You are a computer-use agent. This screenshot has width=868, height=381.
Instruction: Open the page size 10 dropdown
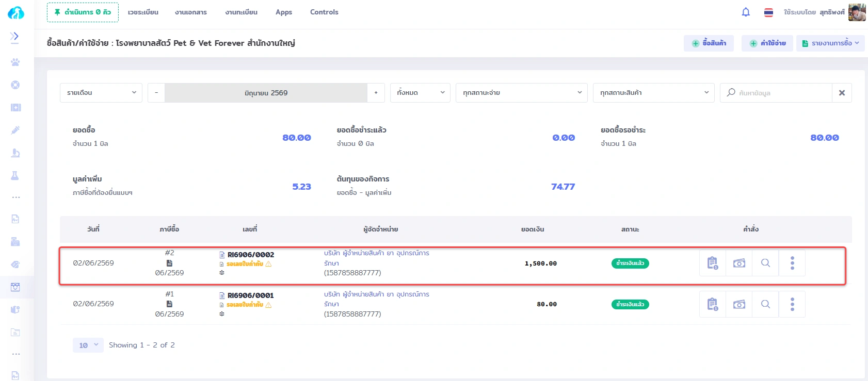[88, 345]
